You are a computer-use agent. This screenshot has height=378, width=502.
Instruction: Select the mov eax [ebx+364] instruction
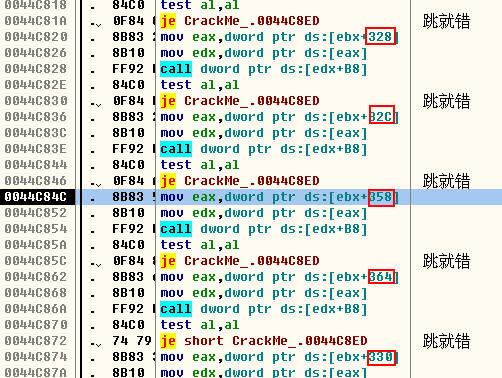(279, 277)
